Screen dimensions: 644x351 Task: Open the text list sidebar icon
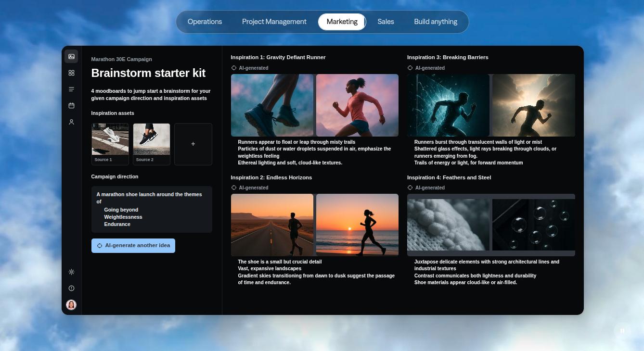click(71, 89)
